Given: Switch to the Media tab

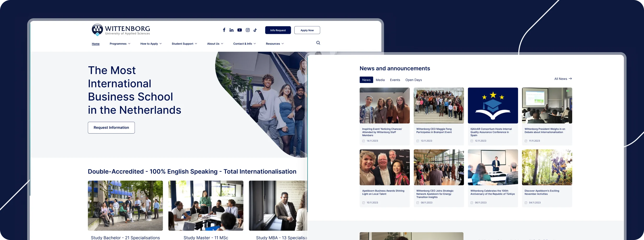Looking at the screenshot, I should click(x=380, y=80).
